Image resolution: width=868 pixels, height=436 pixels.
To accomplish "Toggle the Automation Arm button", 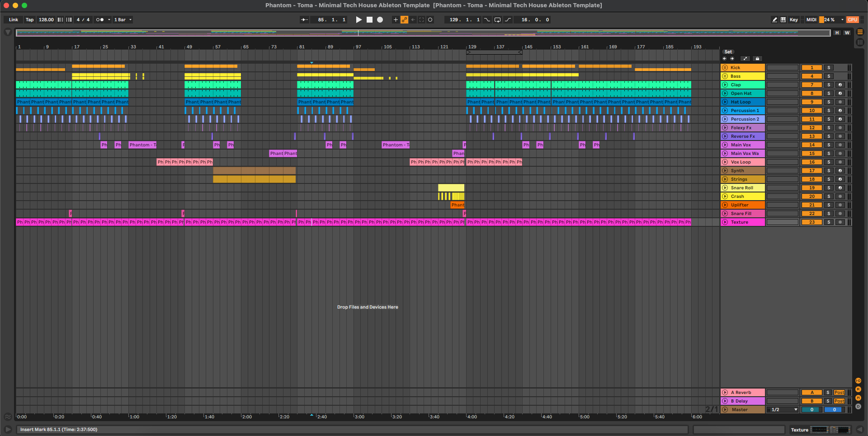I will pos(404,20).
